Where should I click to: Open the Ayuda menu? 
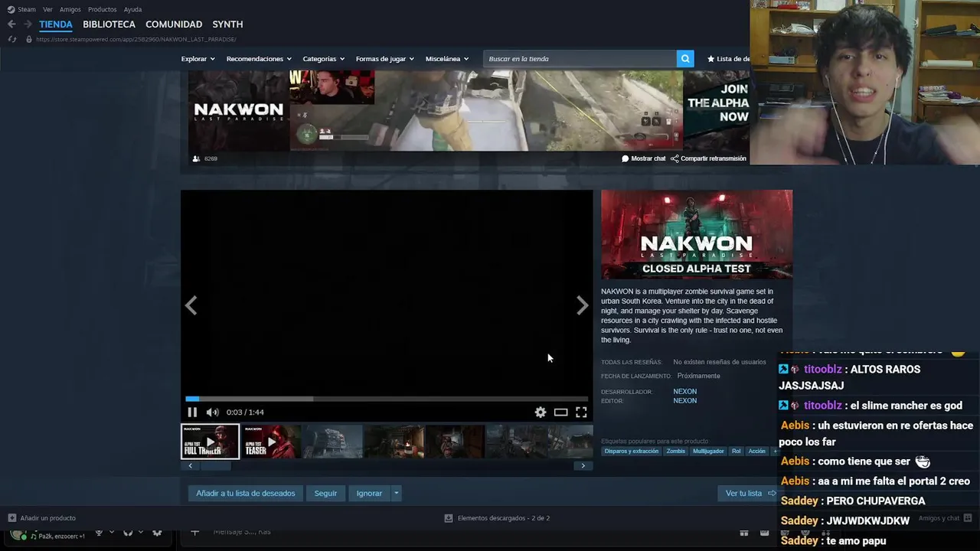pyautogui.click(x=132, y=9)
